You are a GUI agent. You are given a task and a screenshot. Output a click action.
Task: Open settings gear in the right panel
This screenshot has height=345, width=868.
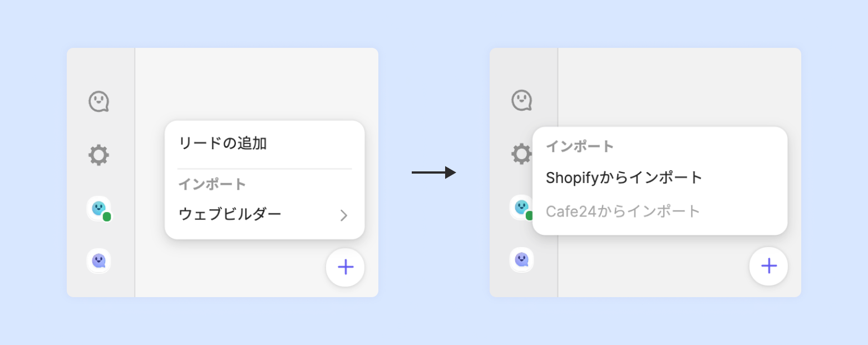(x=521, y=154)
